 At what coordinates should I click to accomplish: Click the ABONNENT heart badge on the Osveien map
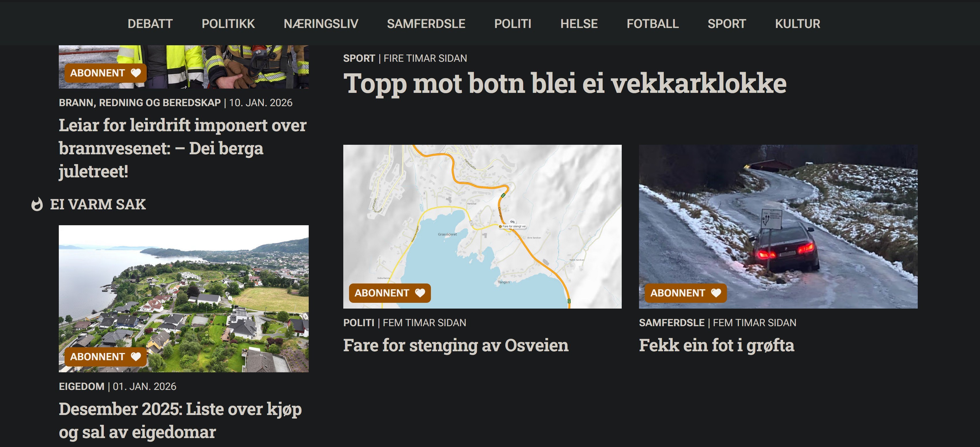click(390, 293)
